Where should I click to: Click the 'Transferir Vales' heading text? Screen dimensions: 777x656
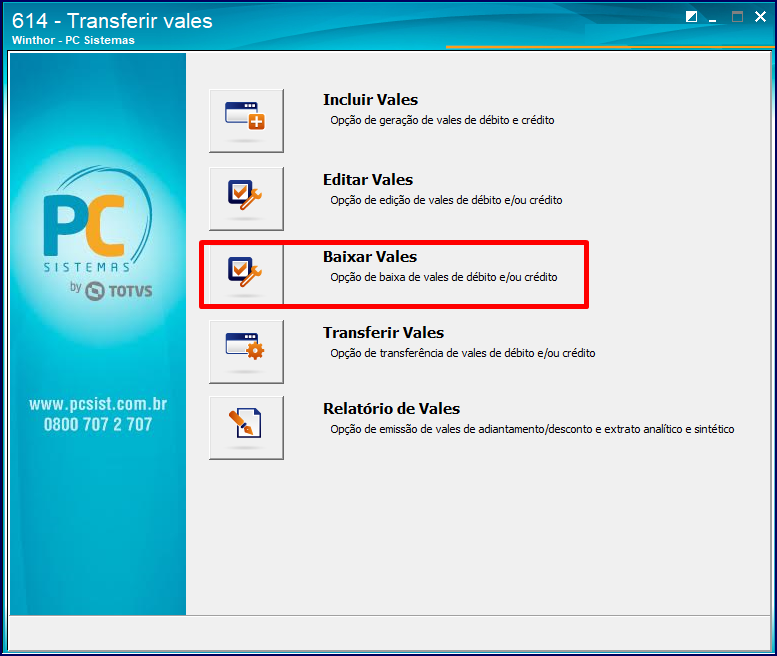383,332
